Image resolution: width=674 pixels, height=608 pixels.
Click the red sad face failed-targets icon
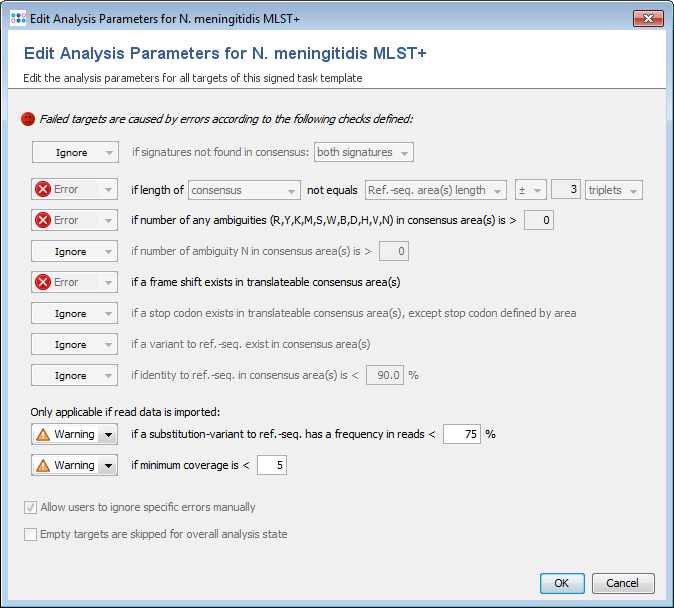(x=28, y=118)
